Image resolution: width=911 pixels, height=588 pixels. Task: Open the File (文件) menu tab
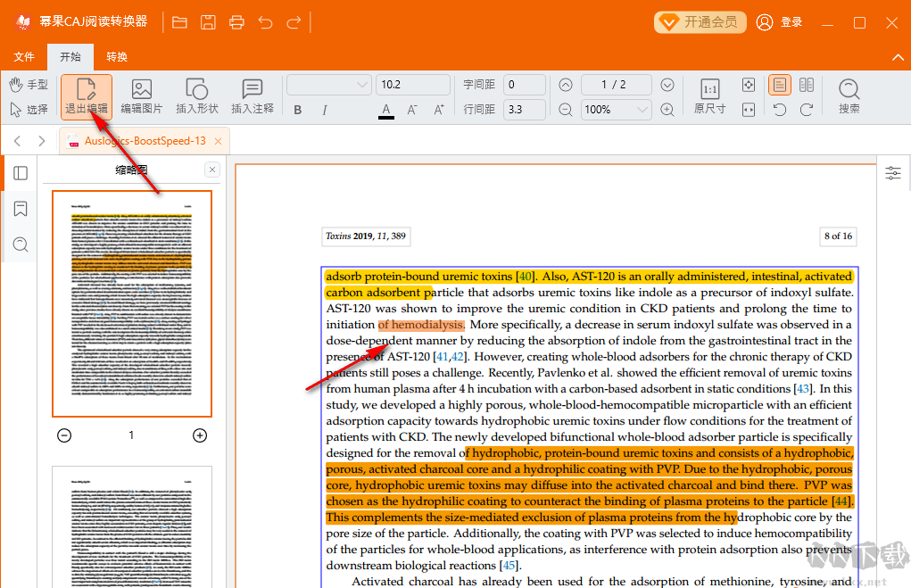point(24,57)
